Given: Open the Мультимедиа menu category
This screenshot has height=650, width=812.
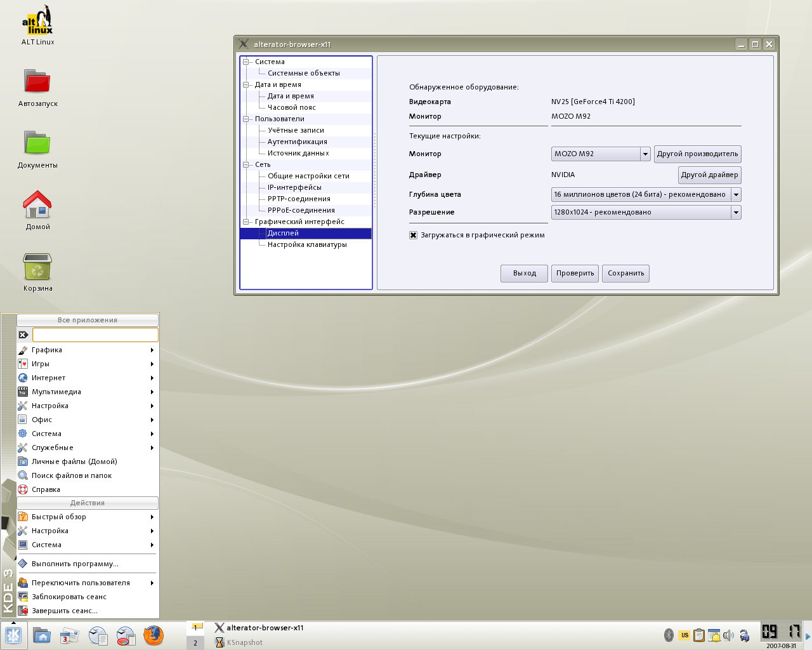Looking at the screenshot, I should click(87, 392).
